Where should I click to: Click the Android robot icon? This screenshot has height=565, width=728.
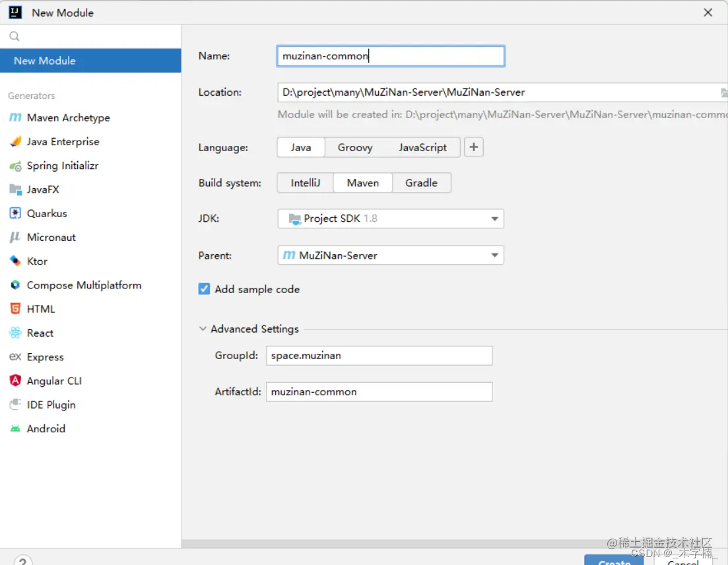click(x=15, y=428)
